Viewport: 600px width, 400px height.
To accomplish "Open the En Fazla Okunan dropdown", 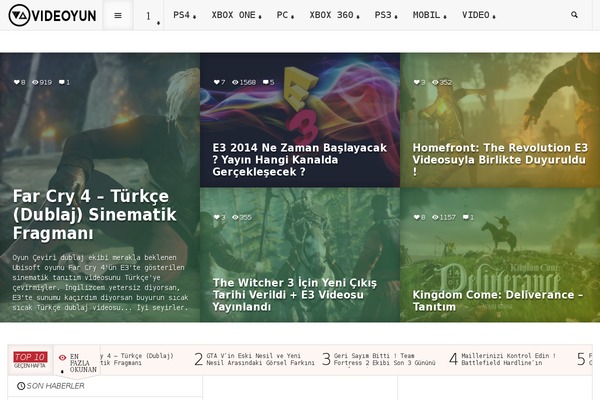I will [77, 360].
